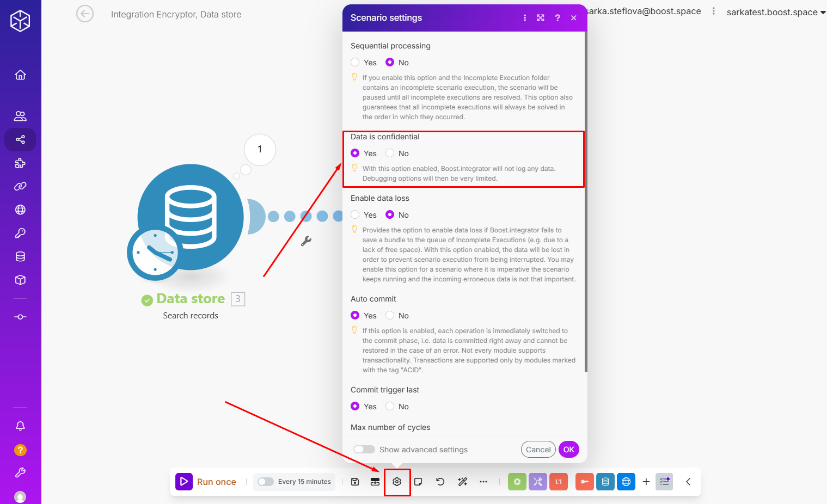This screenshot has height=504, width=827.
Task: Click the save scenario icon
Action: point(355,482)
